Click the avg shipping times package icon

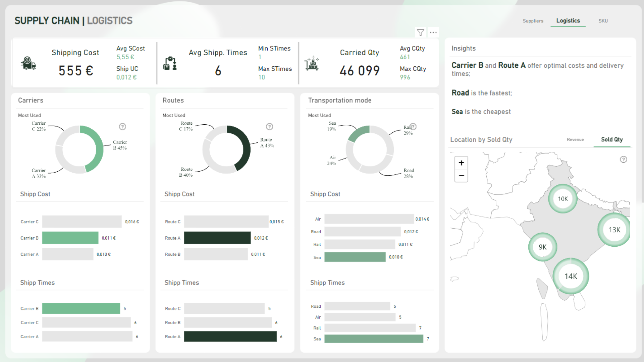pyautogui.click(x=170, y=63)
